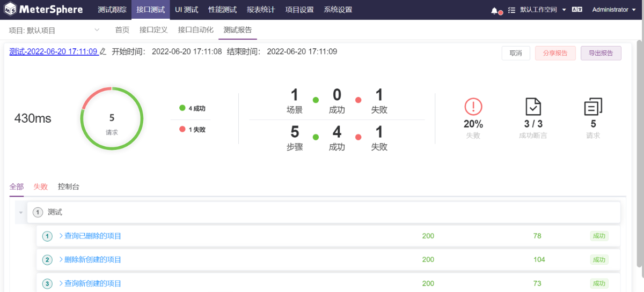Screen dimensions: 644x292
Task: Click the pencil icon to rename report
Action: (103, 52)
